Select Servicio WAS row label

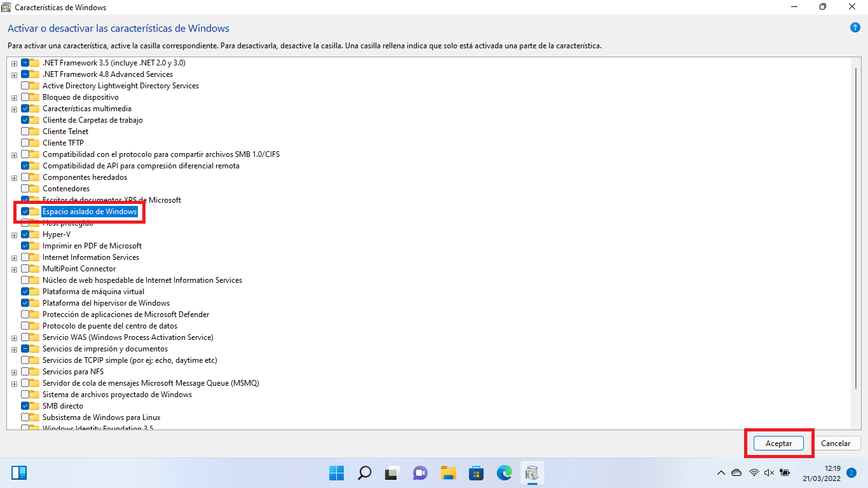128,337
